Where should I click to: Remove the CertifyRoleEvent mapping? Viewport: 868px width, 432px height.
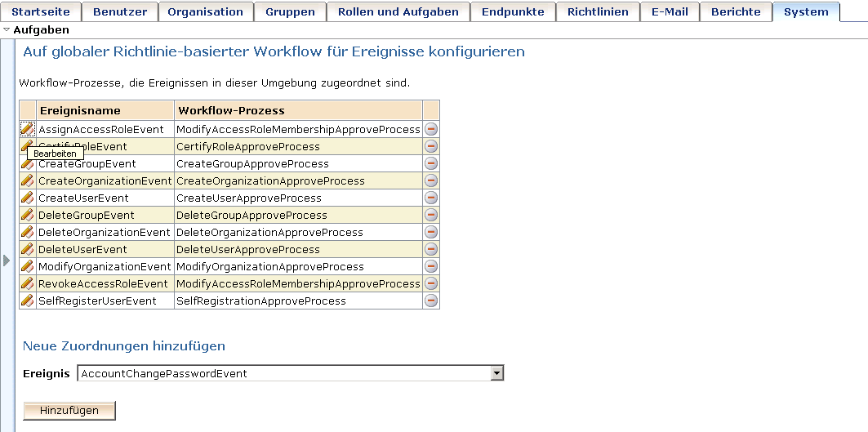click(x=431, y=146)
